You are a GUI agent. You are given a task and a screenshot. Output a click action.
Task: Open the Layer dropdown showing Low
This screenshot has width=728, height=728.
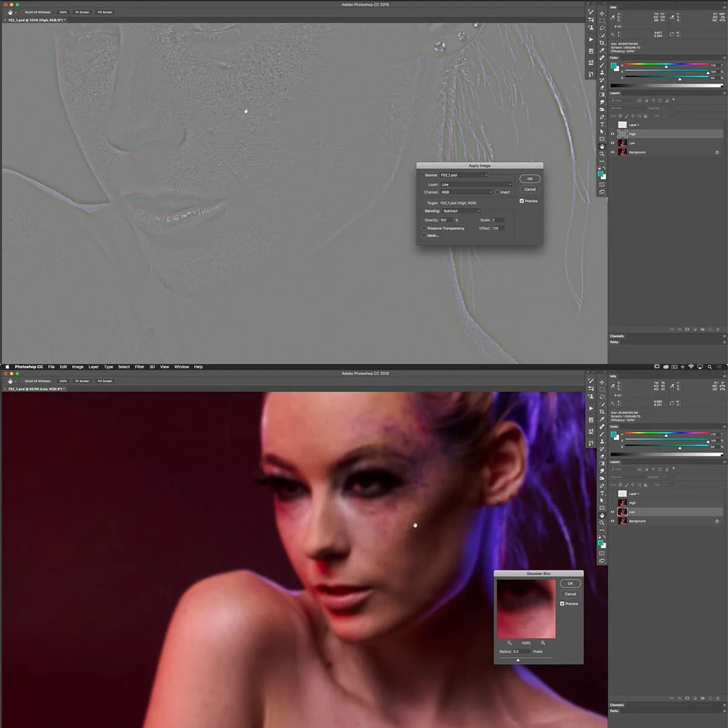pyautogui.click(x=476, y=184)
